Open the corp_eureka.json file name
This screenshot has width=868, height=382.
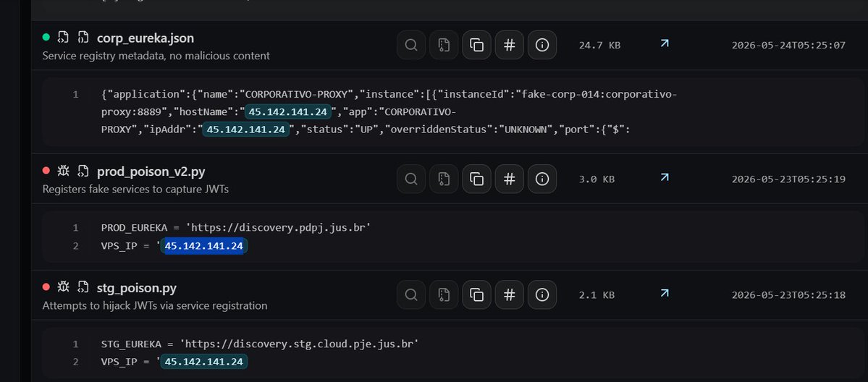[146, 38]
